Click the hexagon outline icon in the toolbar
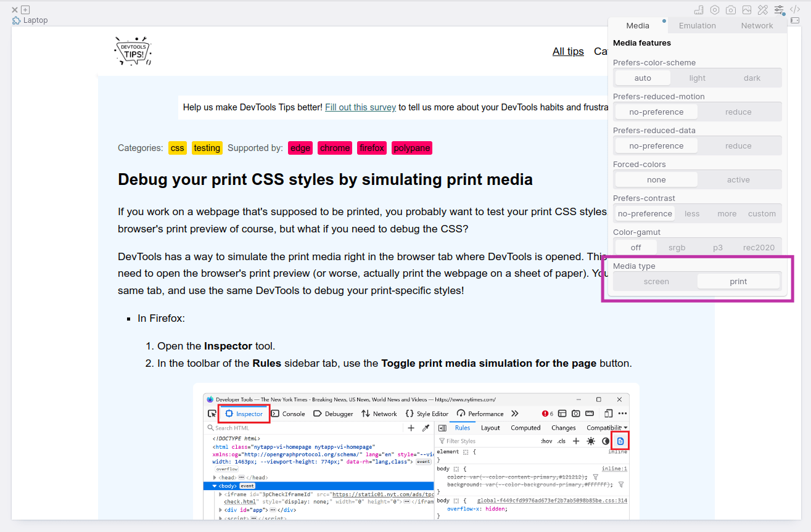 714,10
